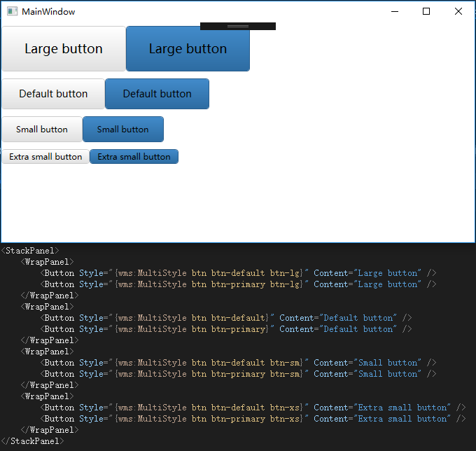Click the MainWindow title text

coord(48,11)
